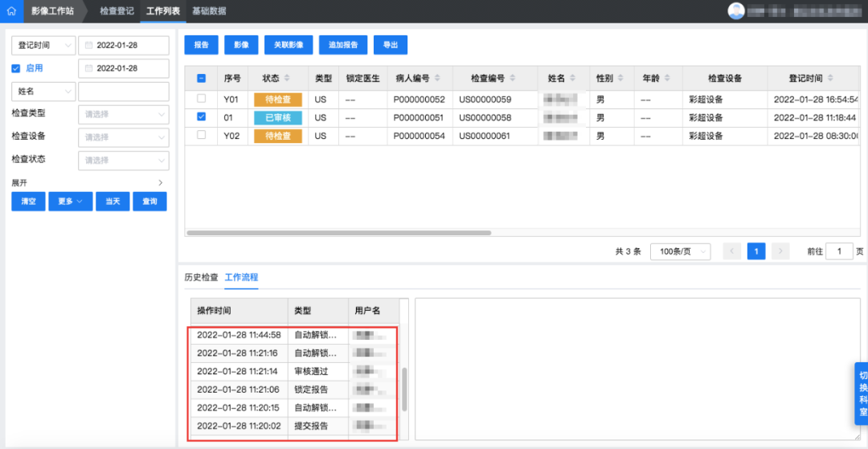
Task: Open the 100条/页 page size dropdown
Action: [x=681, y=251]
